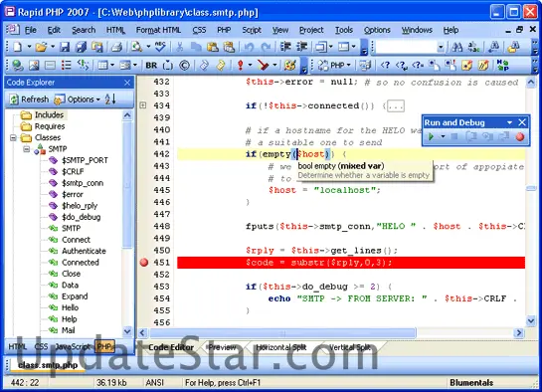The height and width of the screenshot is (392, 542).
Task: Open the Run and Debug panel menu arrow
Action: 509,122
